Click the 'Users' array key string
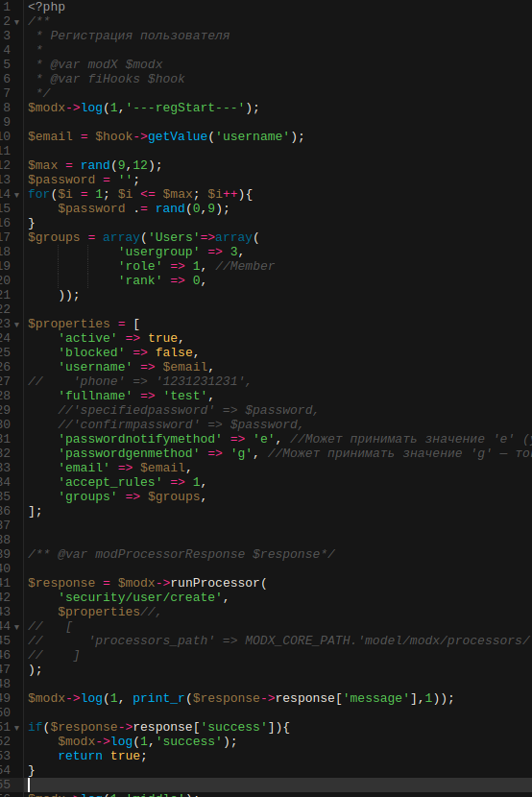 [x=174, y=237]
